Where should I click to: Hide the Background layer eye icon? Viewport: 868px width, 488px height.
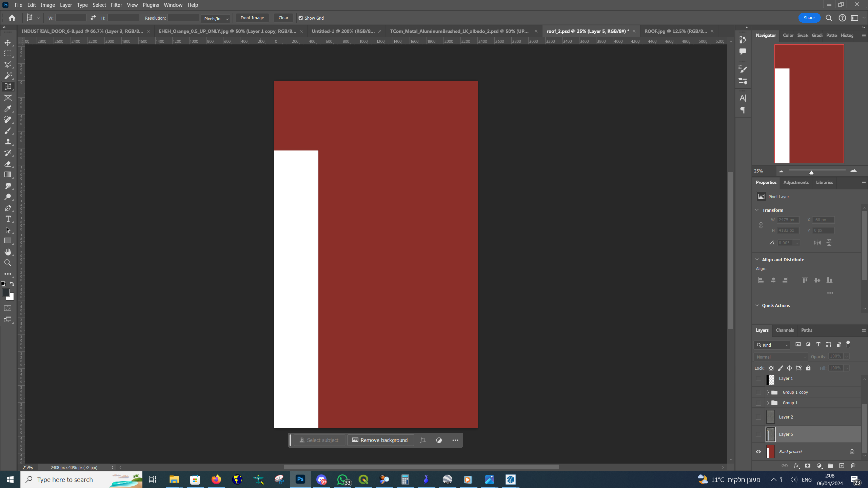tap(758, 451)
